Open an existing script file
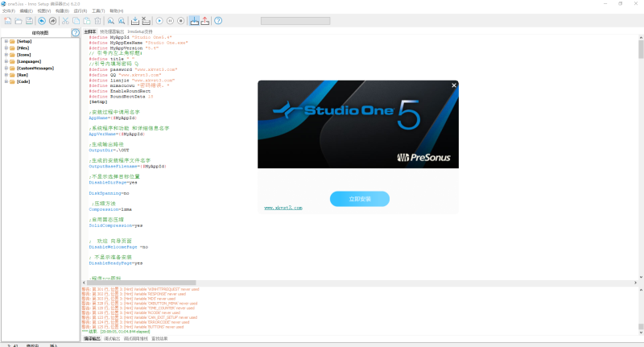Screen dimensions: 644x347 click(x=19, y=21)
